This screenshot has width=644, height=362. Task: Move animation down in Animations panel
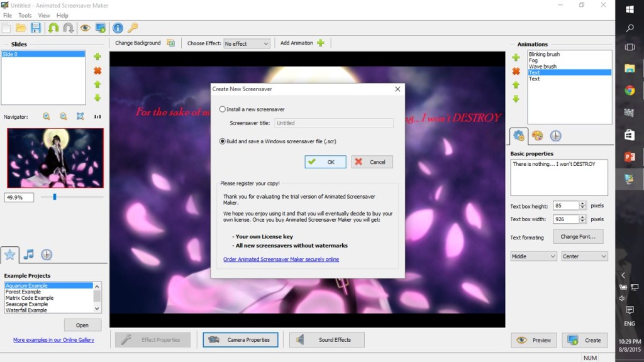coord(516,99)
